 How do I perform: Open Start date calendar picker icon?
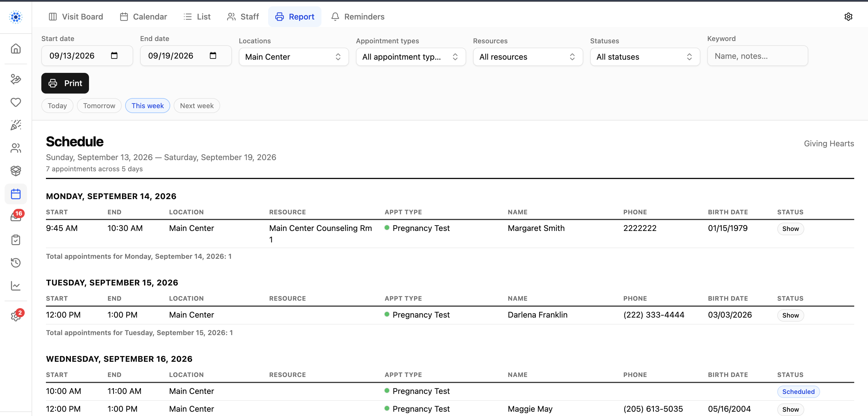(x=114, y=56)
